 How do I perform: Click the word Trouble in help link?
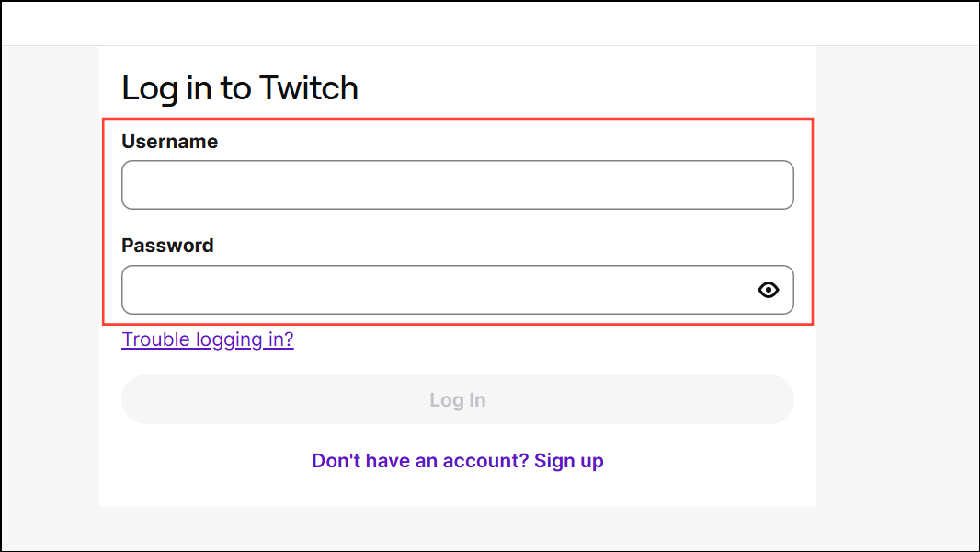click(x=155, y=339)
